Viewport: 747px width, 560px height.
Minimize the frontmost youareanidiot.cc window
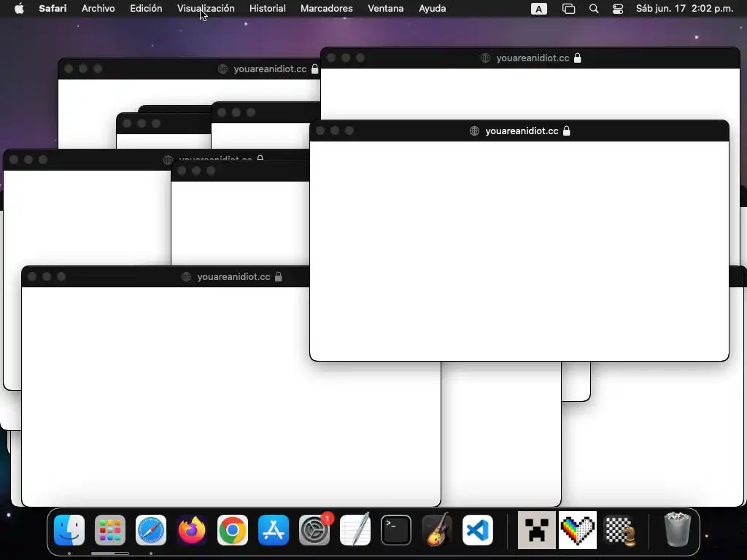coord(335,131)
